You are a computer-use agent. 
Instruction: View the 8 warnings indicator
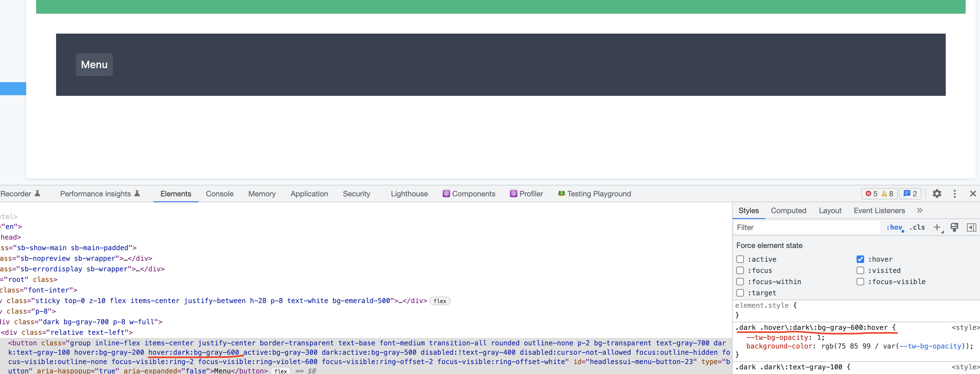(887, 194)
